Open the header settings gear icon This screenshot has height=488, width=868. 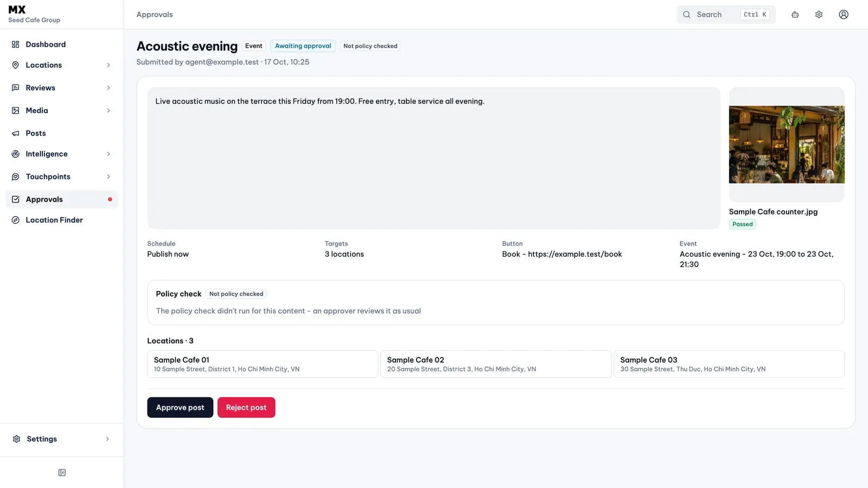coord(819,15)
